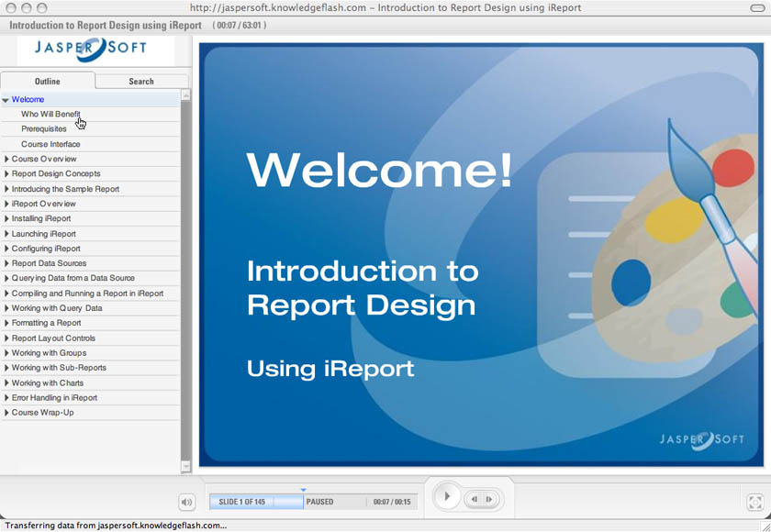
Task: Select the Welcome outline heading
Action: 28,99
